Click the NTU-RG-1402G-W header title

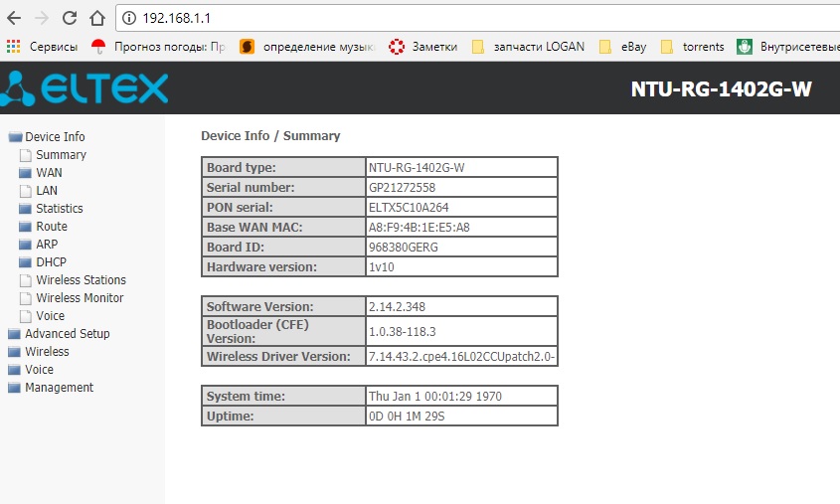click(721, 88)
